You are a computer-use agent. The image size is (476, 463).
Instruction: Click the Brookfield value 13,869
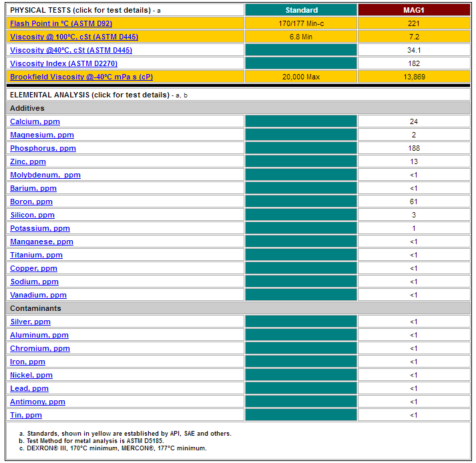(414, 77)
